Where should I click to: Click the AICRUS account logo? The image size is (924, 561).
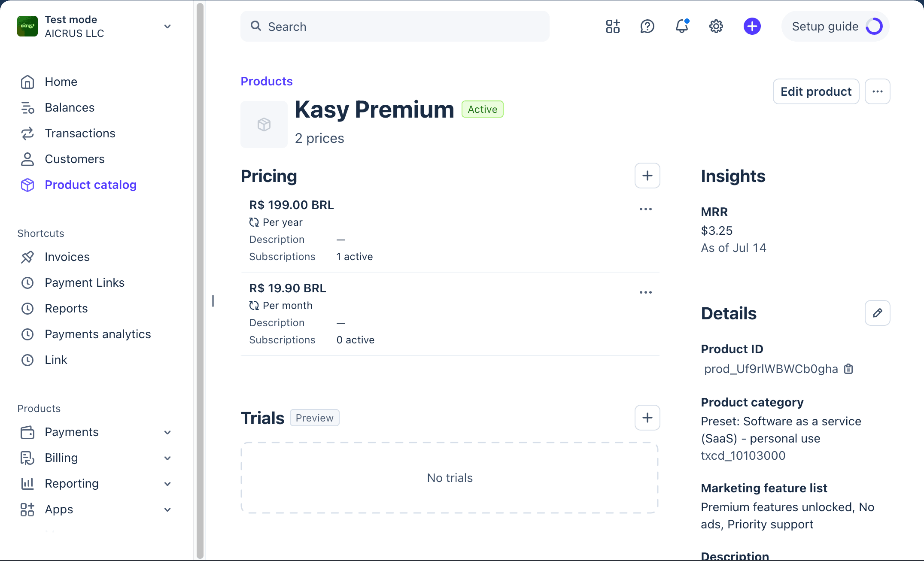coord(27,26)
